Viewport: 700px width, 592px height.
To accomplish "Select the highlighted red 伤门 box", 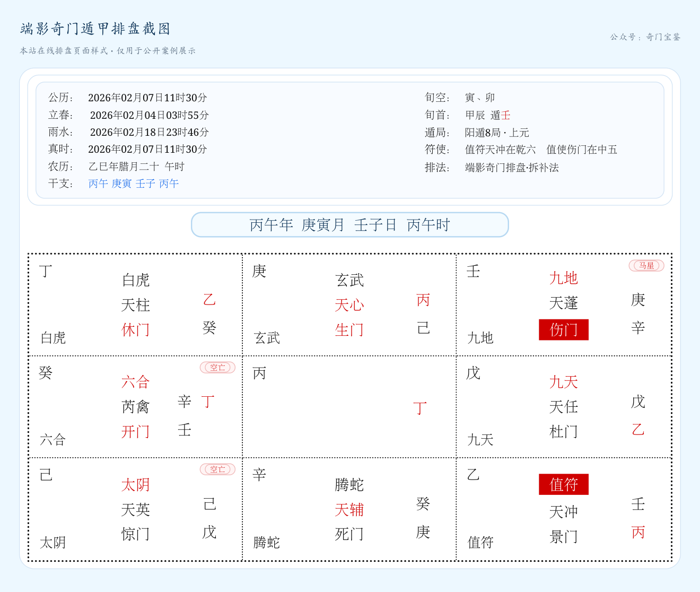I will pos(564,329).
